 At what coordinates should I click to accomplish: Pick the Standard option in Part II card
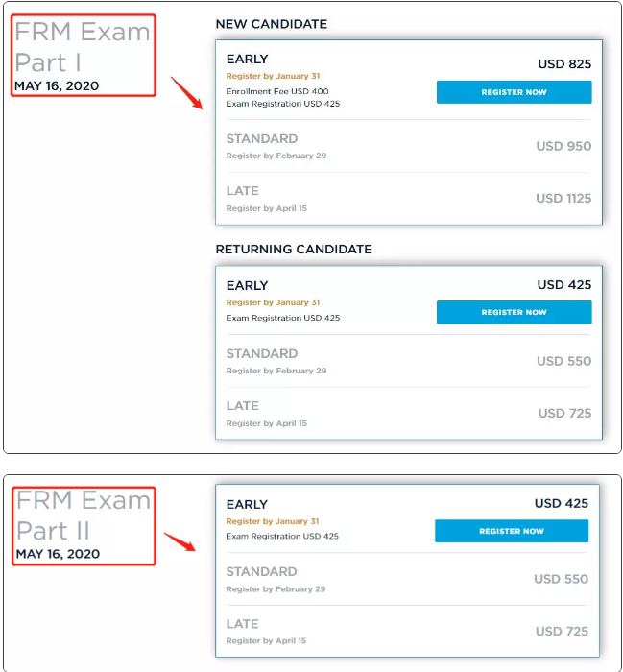[408, 579]
